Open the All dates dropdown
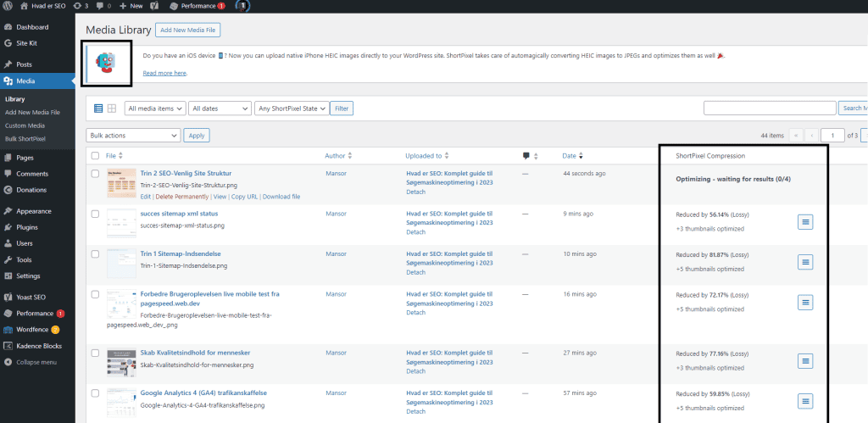This screenshot has height=423, width=868. pyautogui.click(x=220, y=109)
